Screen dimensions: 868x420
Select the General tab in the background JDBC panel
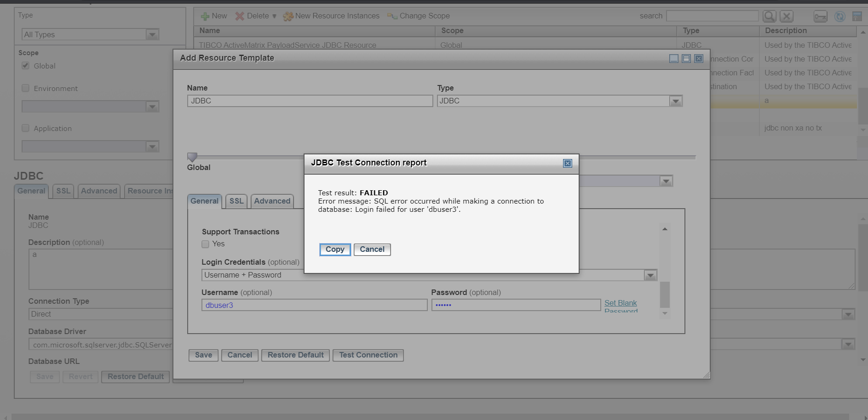point(31,191)
